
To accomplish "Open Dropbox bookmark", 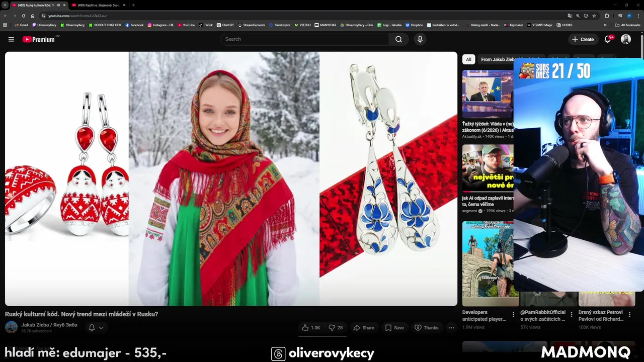I will tap(414, 25).
